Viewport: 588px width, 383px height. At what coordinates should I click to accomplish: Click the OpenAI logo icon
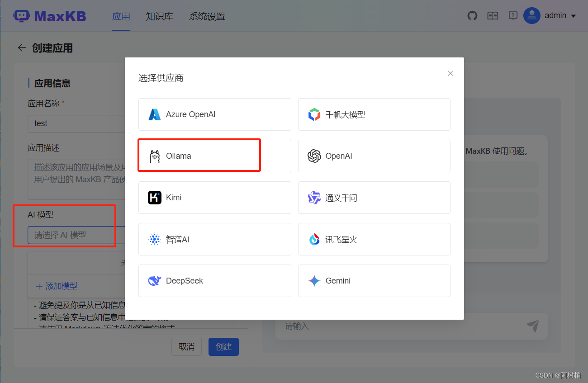[x=314, y=156]
